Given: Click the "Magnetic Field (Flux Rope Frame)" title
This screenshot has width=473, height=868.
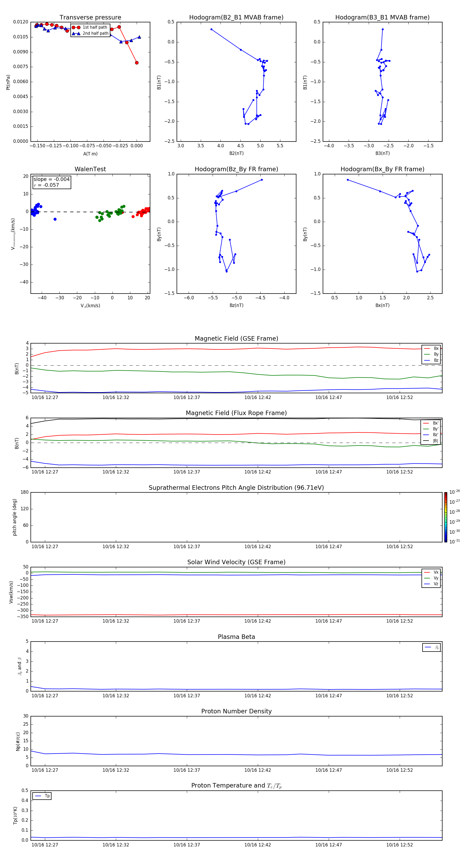Looking at the screenshot, I should [x=236, y=413].
